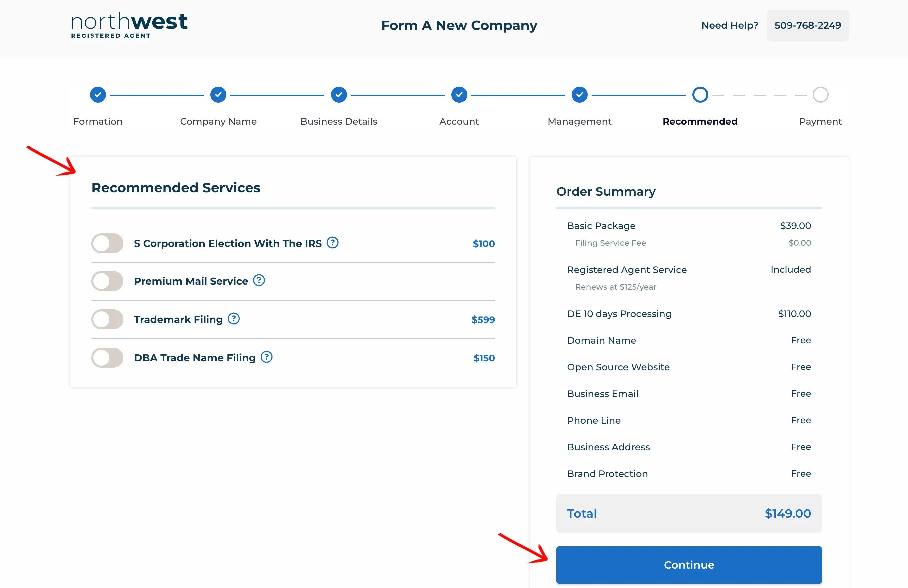Image resolution: width=908 pixels, height=588 pixels.
Task: Go back to Management step label
Action: pos(580,121)
